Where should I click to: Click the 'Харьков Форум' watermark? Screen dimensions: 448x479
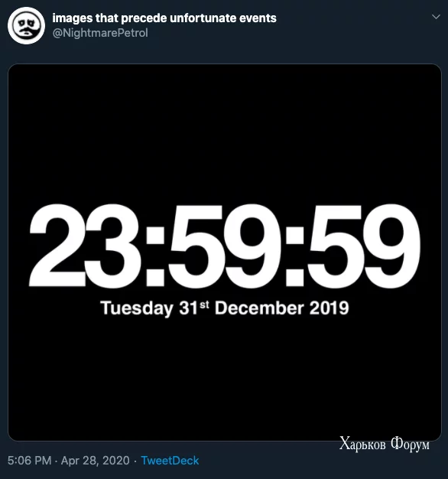pos(385,444)
